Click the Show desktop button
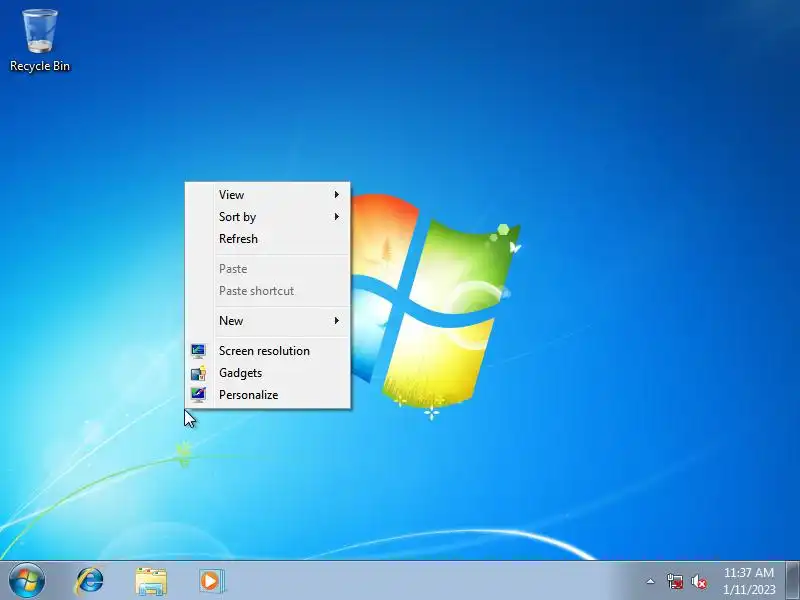 (792, 581)
